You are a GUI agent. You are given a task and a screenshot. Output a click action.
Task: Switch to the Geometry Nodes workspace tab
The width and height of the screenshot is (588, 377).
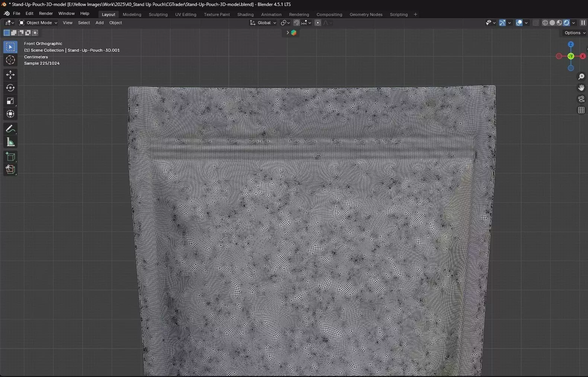tap(366, 14)
